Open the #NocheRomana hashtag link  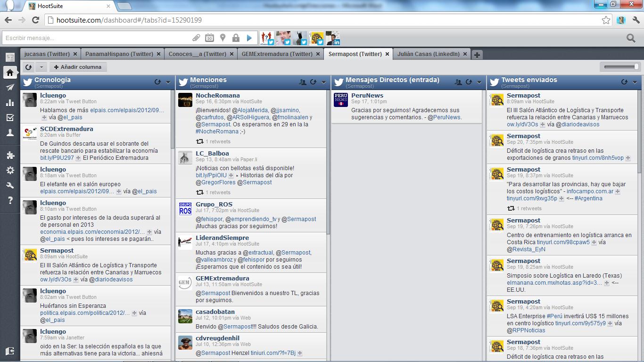[x=217, y=132]
